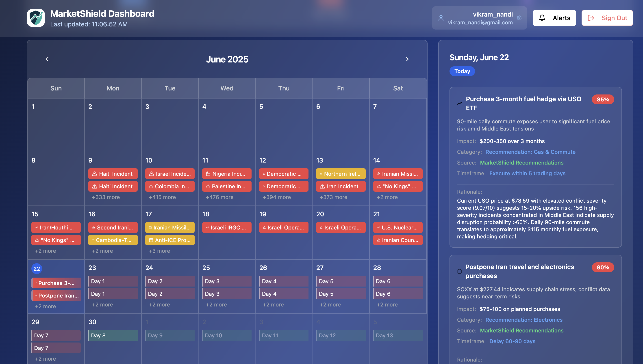Go to previous month chevron
643x364 pixels.
47,59
